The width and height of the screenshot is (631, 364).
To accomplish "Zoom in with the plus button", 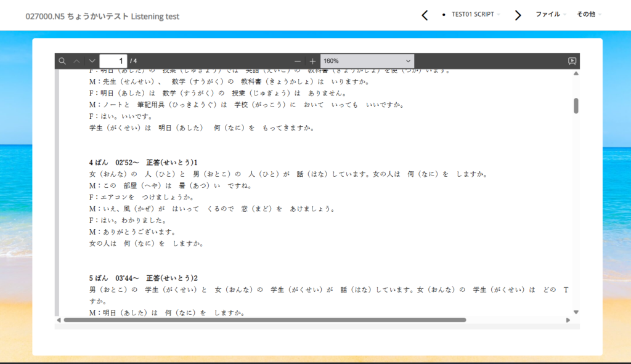I will point(312,61).
